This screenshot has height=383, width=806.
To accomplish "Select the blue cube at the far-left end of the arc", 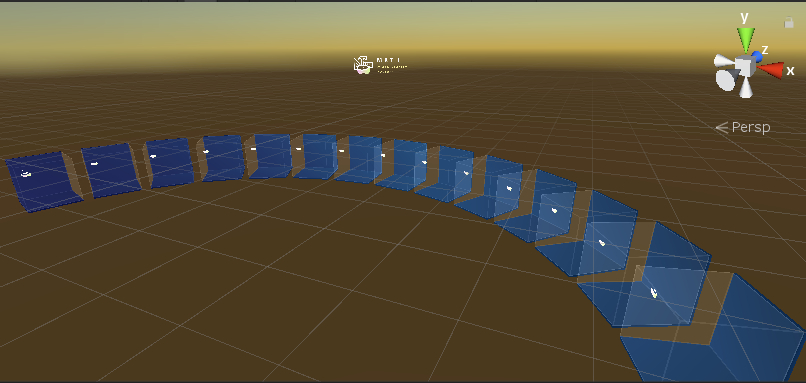I will (x=44, y=181).
